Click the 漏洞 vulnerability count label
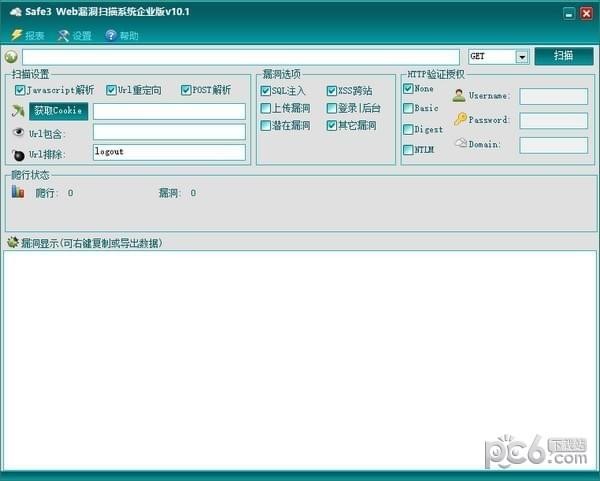This screenshot has height=481, width=600. coord(170,193)
